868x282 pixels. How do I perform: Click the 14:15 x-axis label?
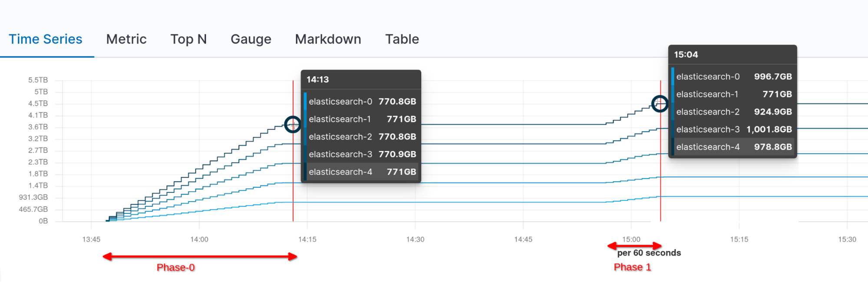(307, 239)
